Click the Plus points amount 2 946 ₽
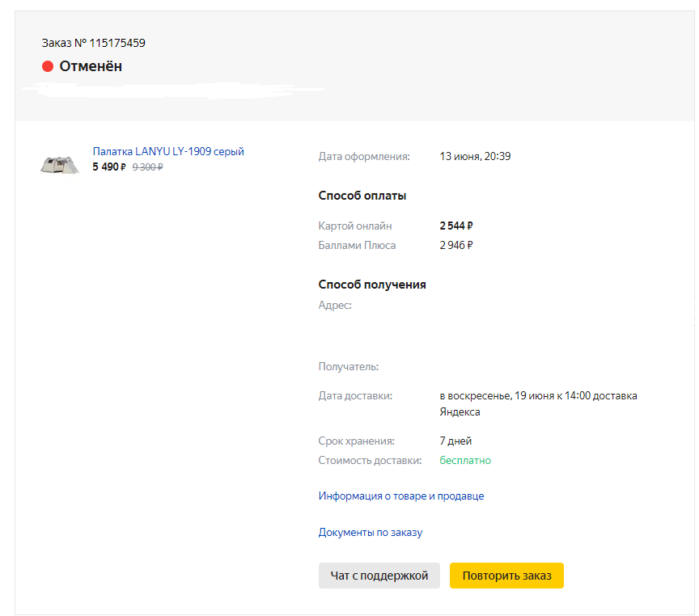 click(x=456, y=245)
